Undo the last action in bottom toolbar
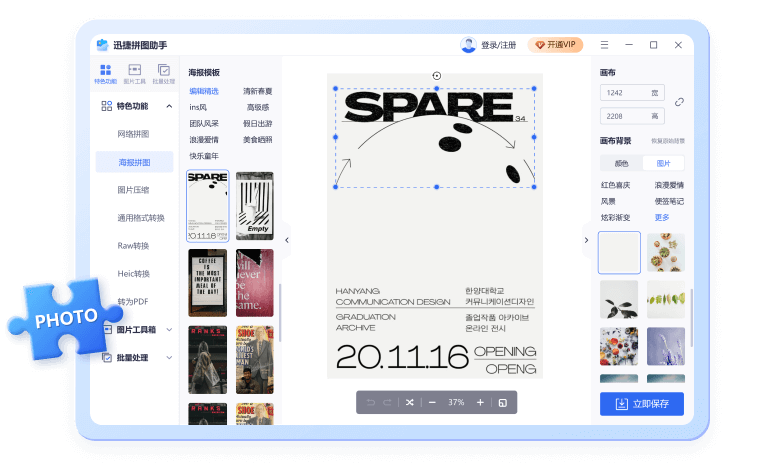757x469 pixels. pos(371,402)
